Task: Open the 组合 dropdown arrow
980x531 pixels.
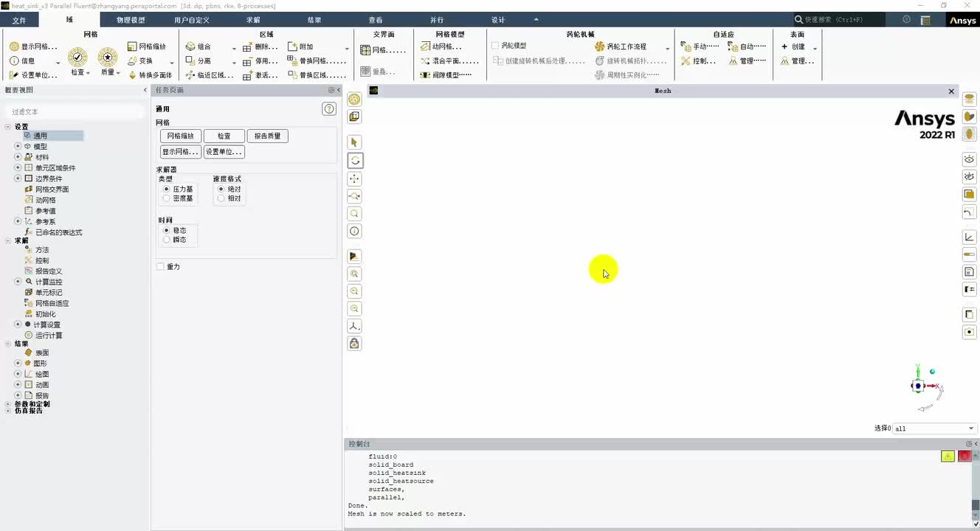Action: pos(234,48)
